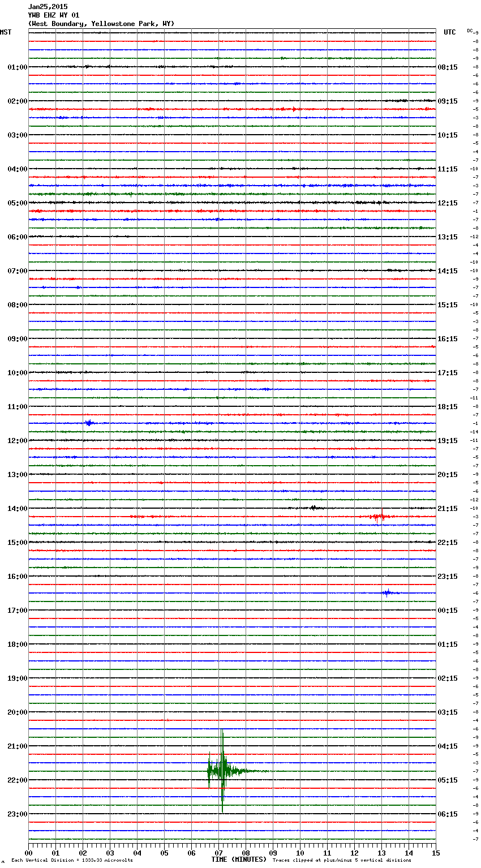Click the '03:15' UTC time label

tap(448, 712)
